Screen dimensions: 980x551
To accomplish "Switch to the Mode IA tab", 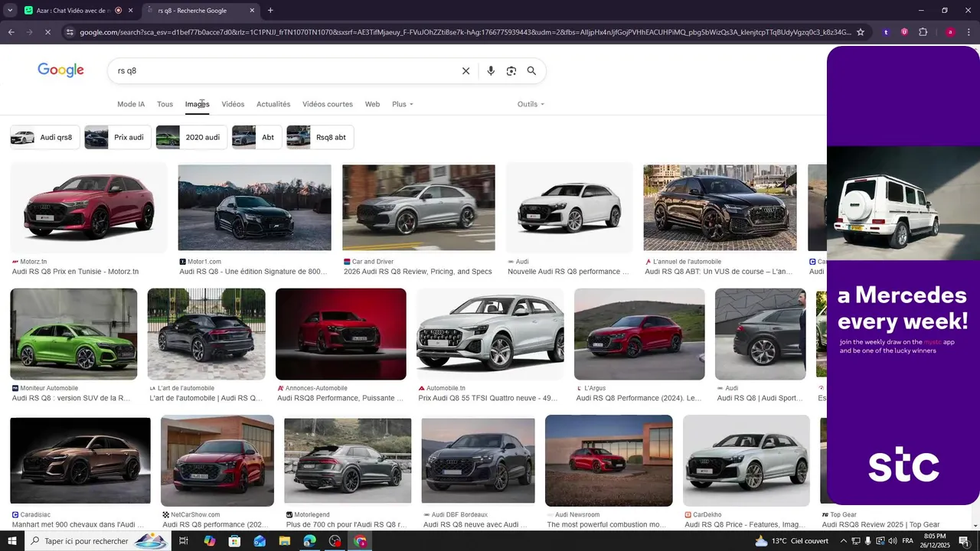I will pyautogui.click(x=131, y=104).
